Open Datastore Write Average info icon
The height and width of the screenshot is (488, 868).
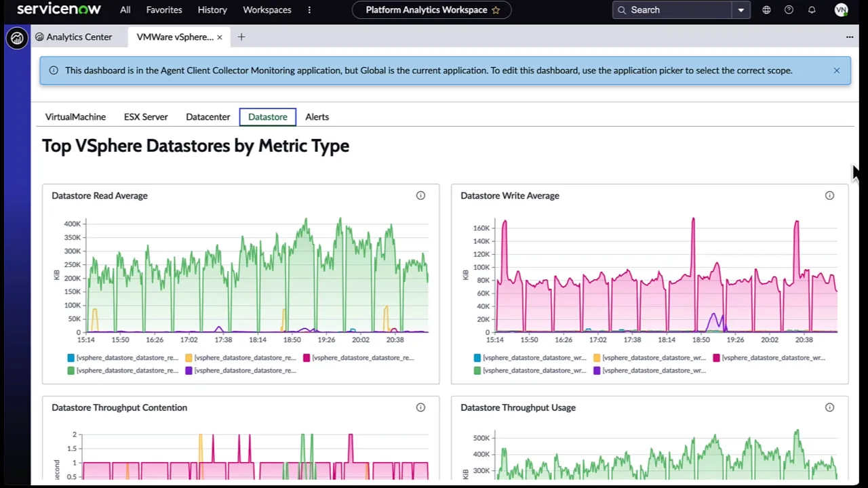tap(829, 195)
